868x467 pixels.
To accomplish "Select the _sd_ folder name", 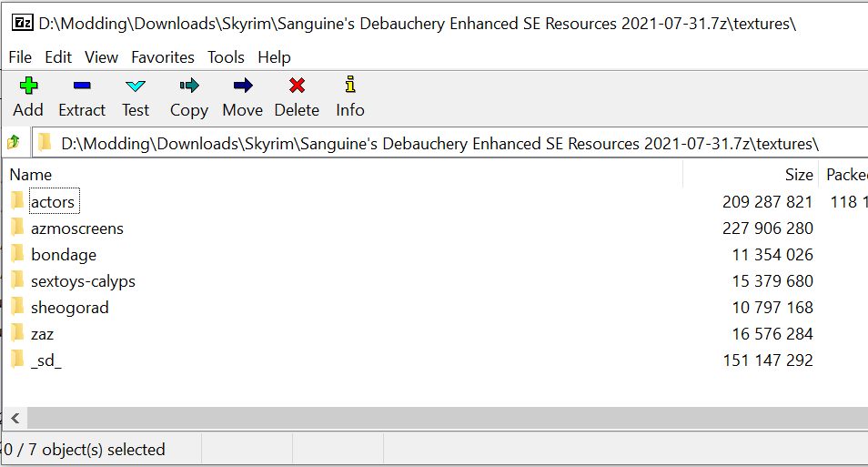I will 45,360.
